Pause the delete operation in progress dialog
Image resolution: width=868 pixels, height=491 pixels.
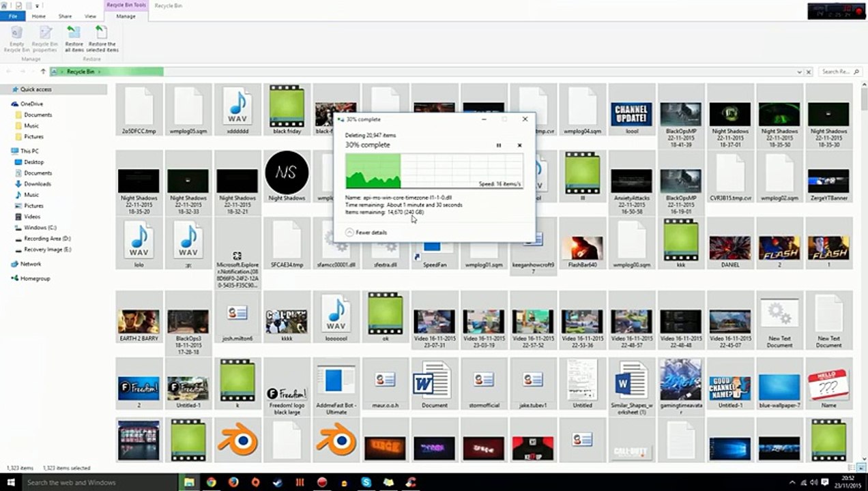coord(499,145)
